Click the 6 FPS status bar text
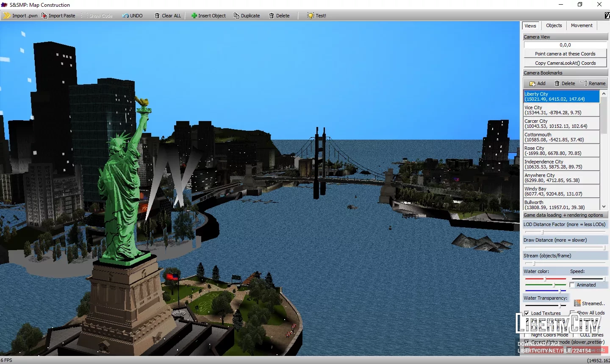Image resolution: width=610 pixels, height=364 pixels. [x=6, y=360]
